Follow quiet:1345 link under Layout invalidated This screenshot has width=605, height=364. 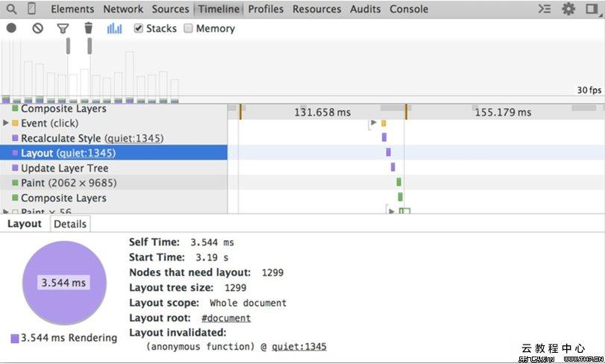[x=298, y=347]
